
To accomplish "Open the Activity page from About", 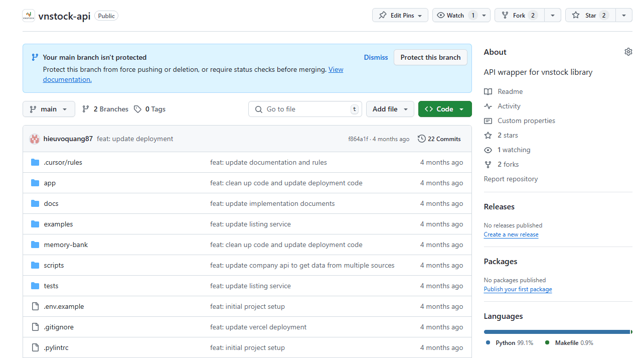I will (x=509, y=106).
